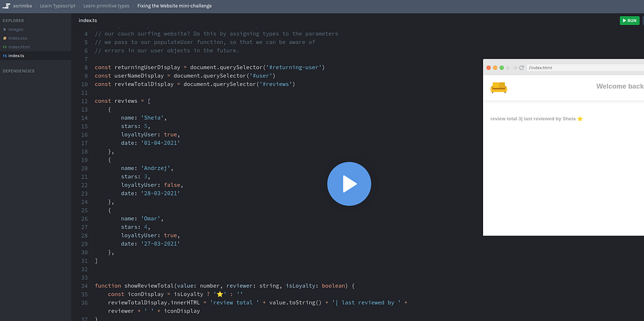Click the 'Andrzej' string in code
Image resolution: width=644 pixels, height=321 pixels.
pyautogui.click(x=157, y=169)
